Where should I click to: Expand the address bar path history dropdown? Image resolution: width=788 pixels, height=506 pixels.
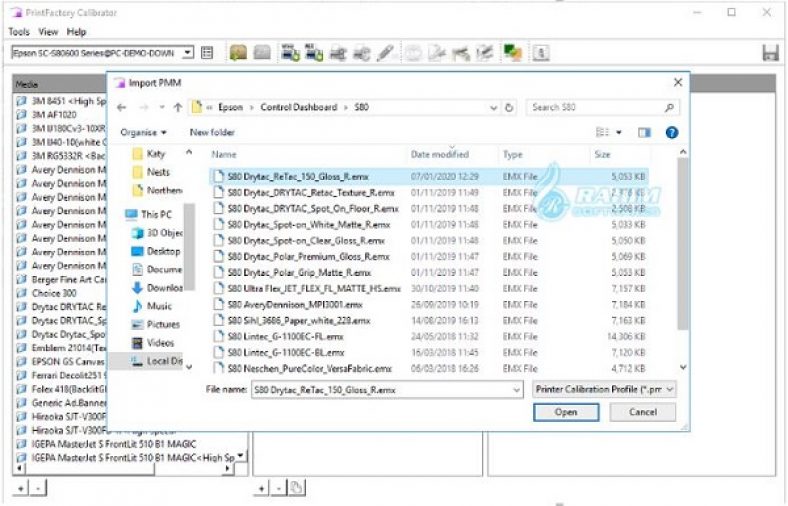point(493,108)
